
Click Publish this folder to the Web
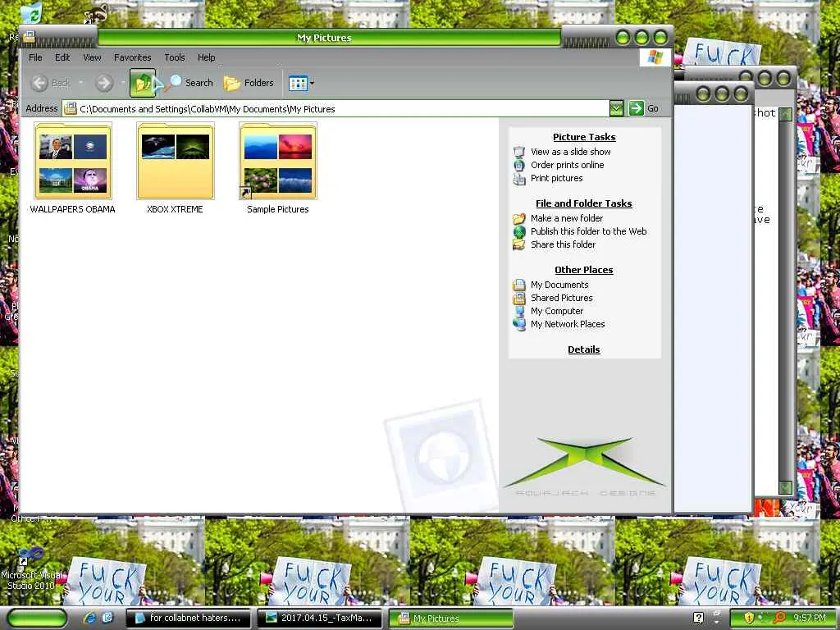[589, 231]
